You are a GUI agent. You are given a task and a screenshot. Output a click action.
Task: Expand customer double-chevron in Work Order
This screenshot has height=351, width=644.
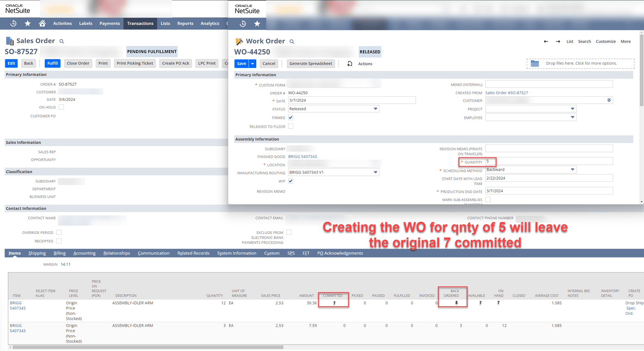[609, 100]
